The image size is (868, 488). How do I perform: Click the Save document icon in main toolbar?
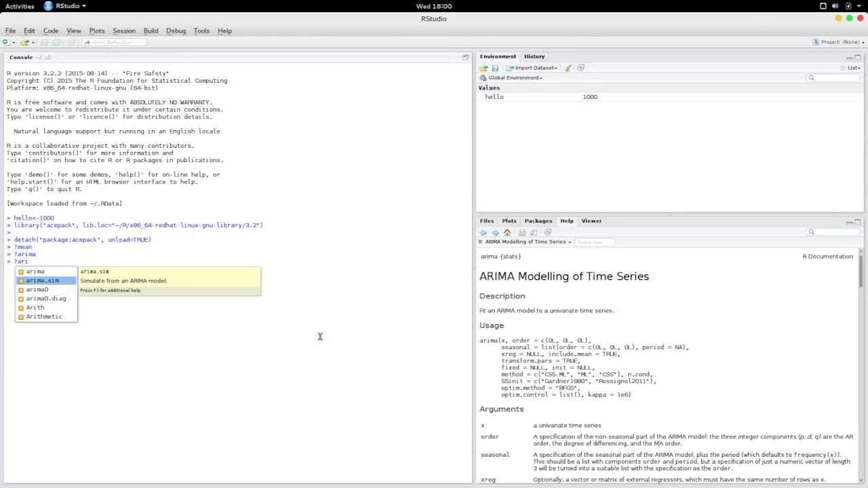(45, 42)
